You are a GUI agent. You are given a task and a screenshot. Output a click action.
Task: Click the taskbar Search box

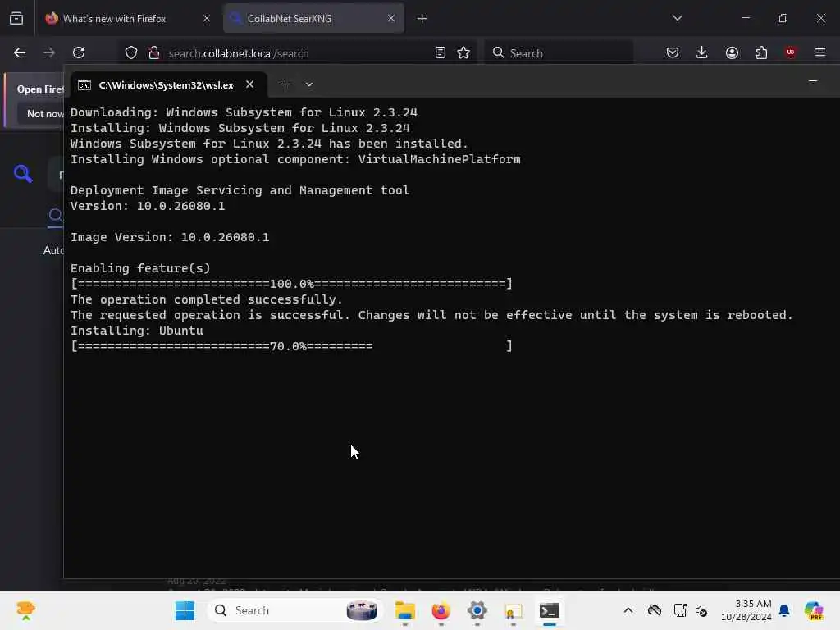click(294, 610)
